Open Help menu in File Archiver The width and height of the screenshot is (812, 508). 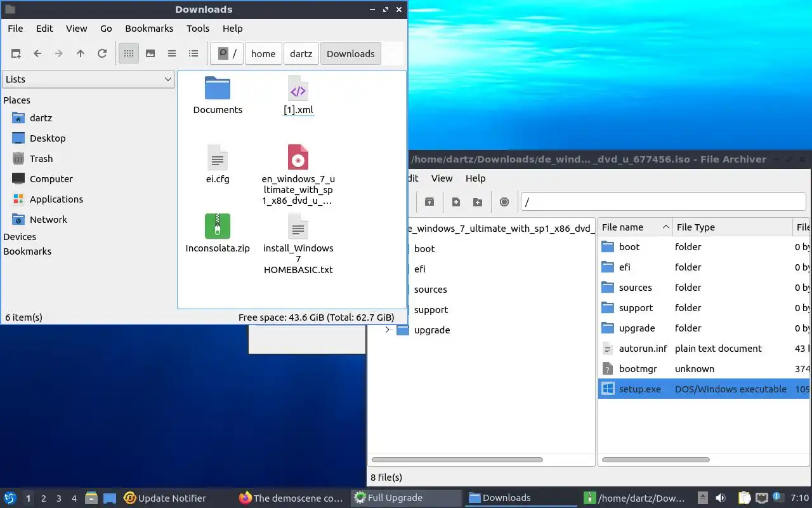[475, 178]
